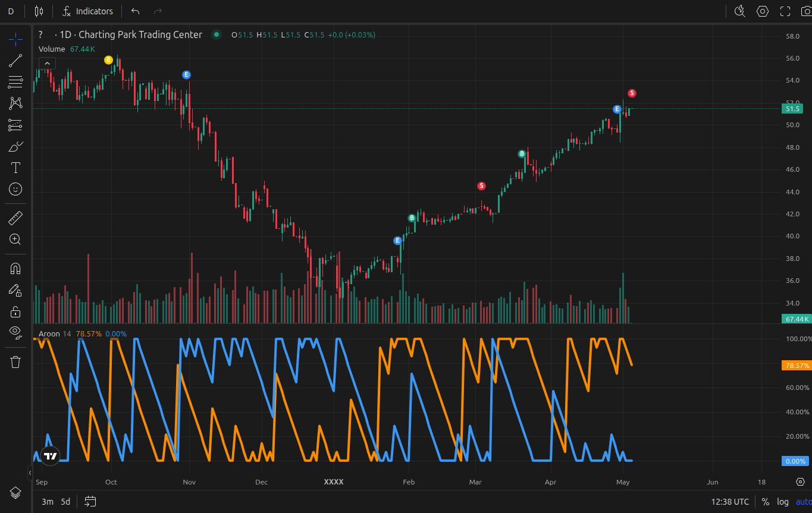Open the candlestick chart style dropdown
The width and height of the screenshot is (812, 513).
[x=39, y=11]
